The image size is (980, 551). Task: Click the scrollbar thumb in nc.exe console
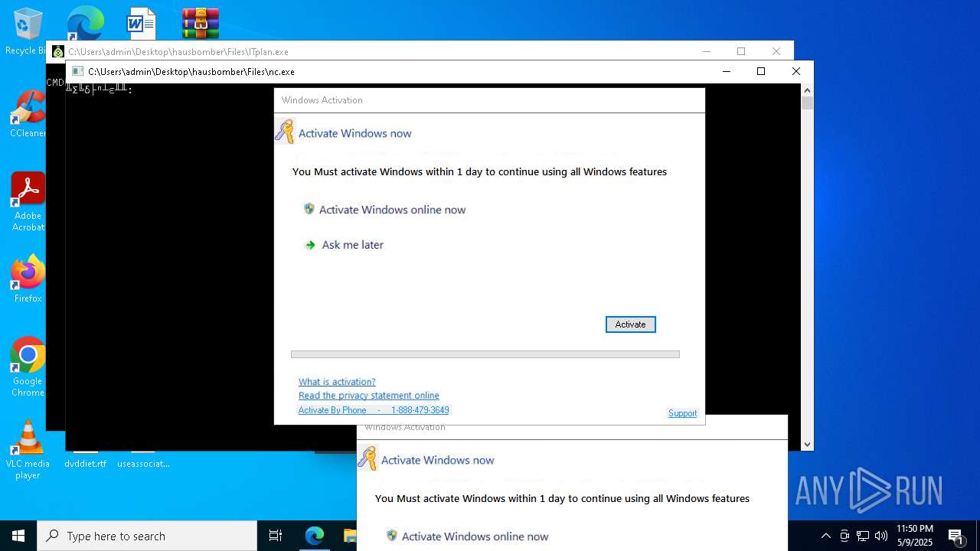[807, 103]
